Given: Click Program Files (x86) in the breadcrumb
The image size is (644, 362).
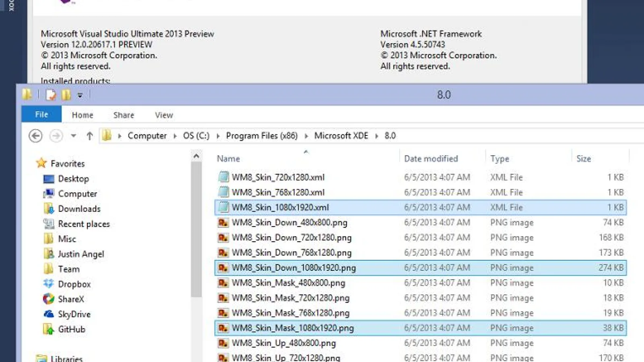Looking at the screenshot, I should tap(262, 136).
